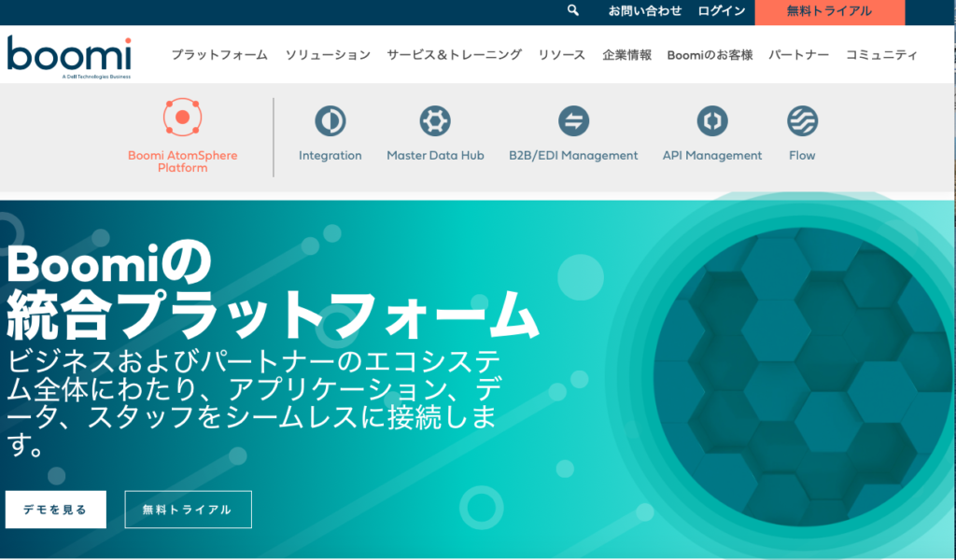Click the outlined 無料トライアル hero button
The height and width of the screenshot is (560, 956).
click(x=188, y=510)
